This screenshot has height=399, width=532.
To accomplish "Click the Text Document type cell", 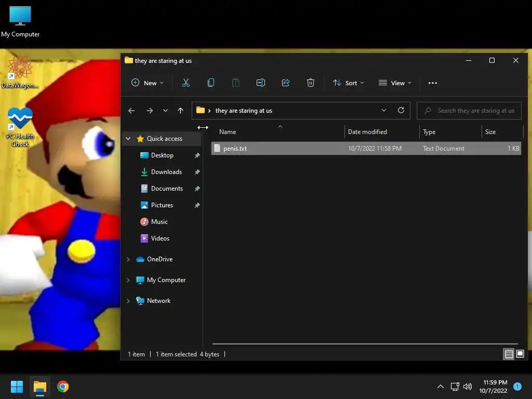I will [444, 148].
